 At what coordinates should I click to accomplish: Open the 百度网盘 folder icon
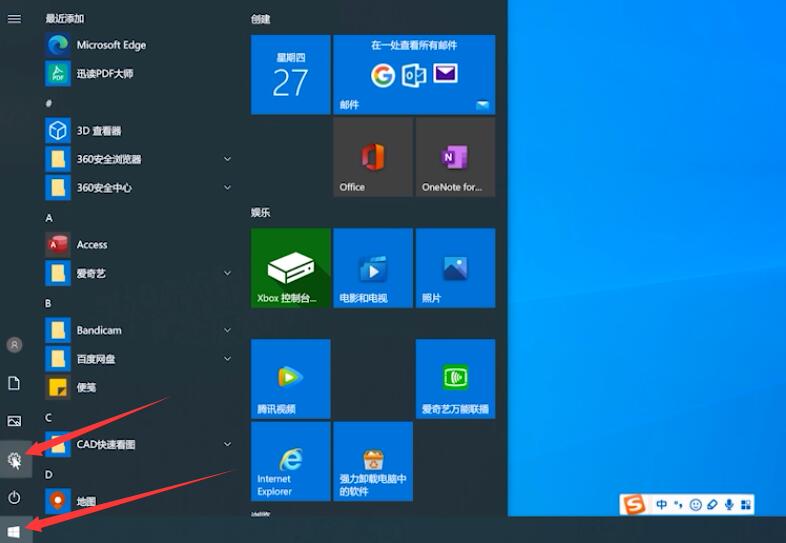(x=58, y=359)
